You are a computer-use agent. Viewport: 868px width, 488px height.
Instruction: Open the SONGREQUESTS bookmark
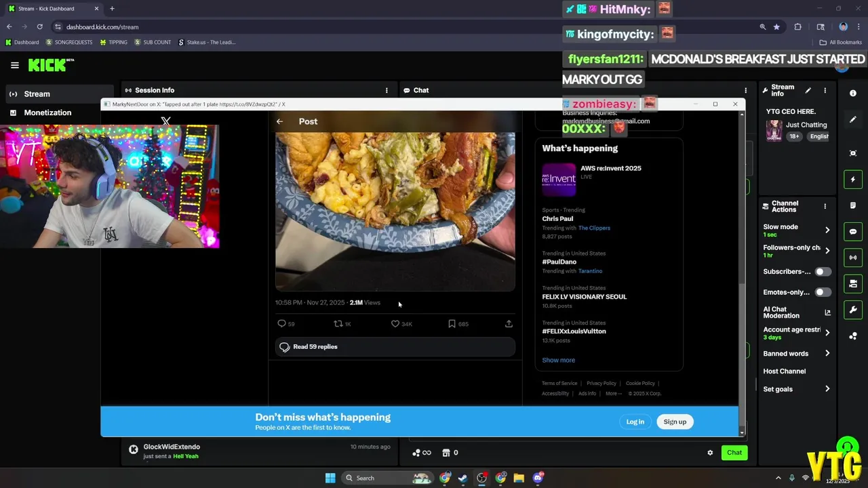[x=68, y=42]
